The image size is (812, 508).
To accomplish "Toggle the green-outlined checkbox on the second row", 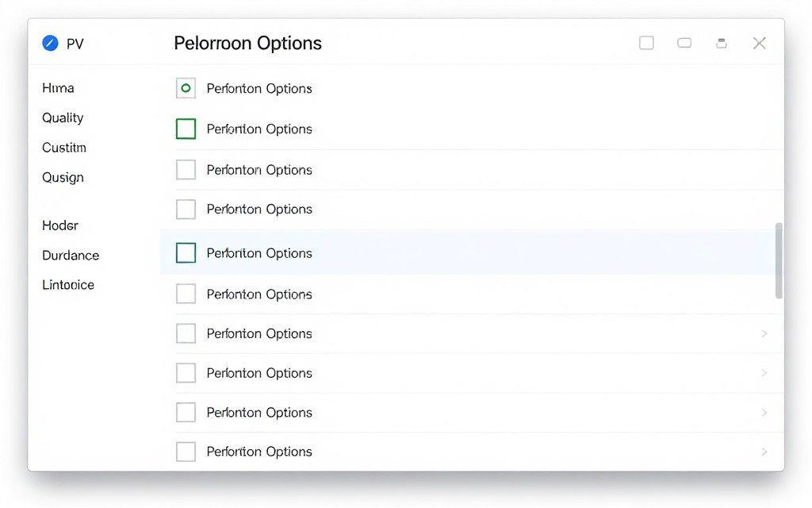I will click(186, 128).
